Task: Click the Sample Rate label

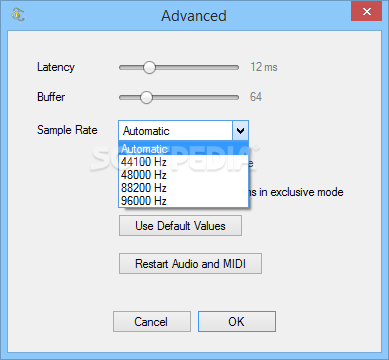Action: [x=67, y=130]
